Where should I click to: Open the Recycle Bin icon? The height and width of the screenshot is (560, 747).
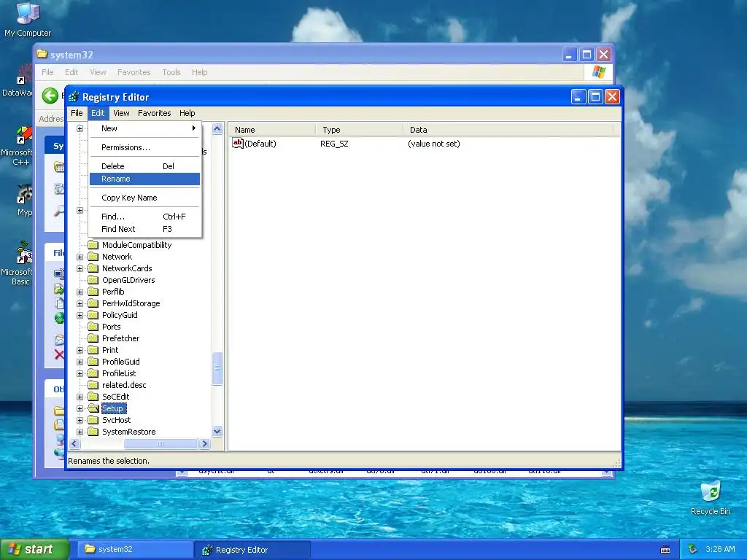pyautogui.click(x=711, y=498)
